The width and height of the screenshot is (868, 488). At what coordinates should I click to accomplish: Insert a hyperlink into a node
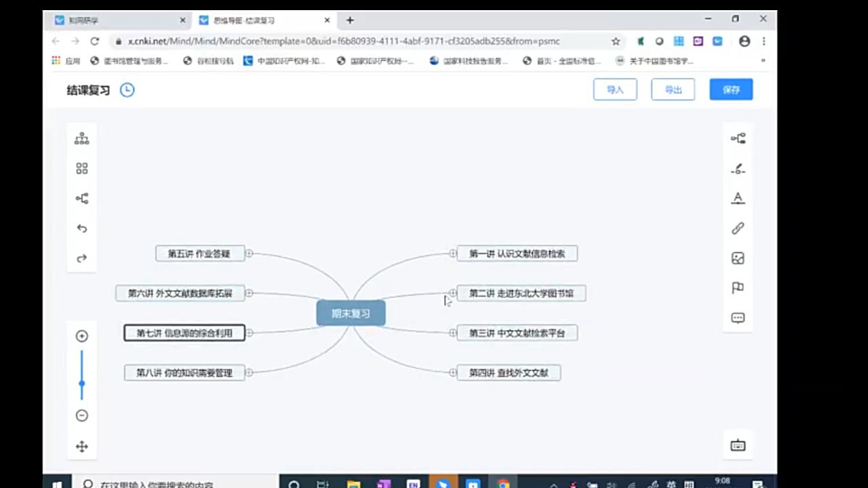pos(738,228)
